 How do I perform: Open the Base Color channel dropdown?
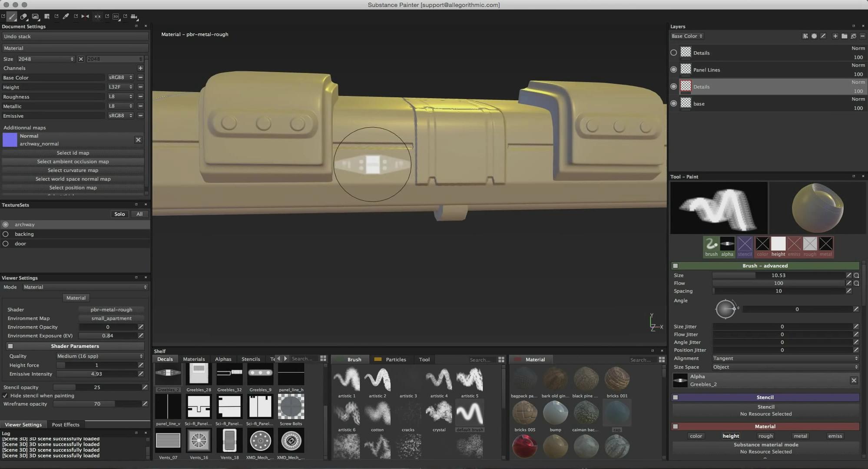686,36
